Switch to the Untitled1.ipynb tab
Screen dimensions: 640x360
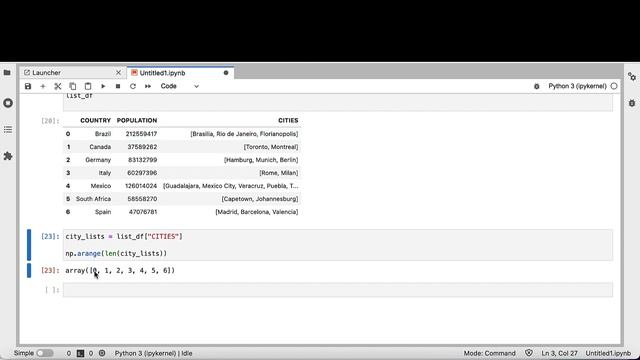[162, 73]
